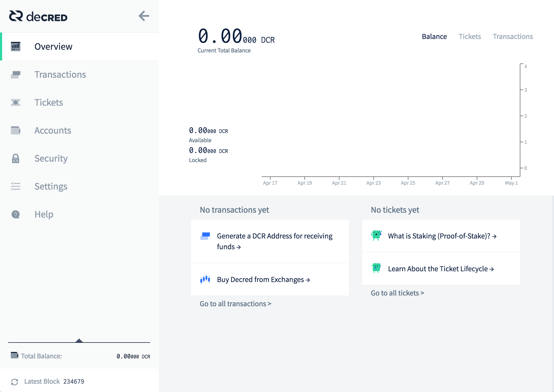
Task: Click the Accounts wallet icon
Action: tap(16, 130)
